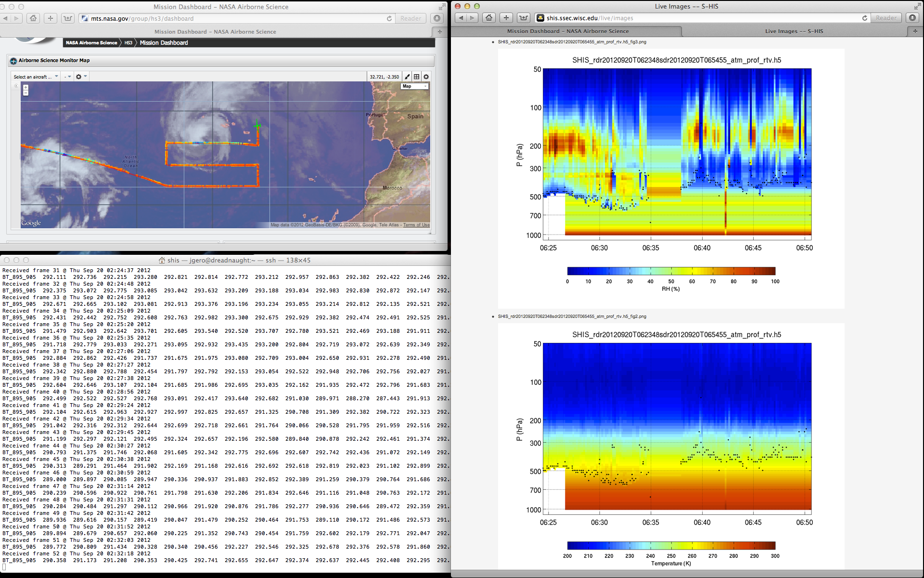The height and width of the screenshot is (578, 924).
Task: Click home icon in S-HIS browser window
Action: coord(489,18)
